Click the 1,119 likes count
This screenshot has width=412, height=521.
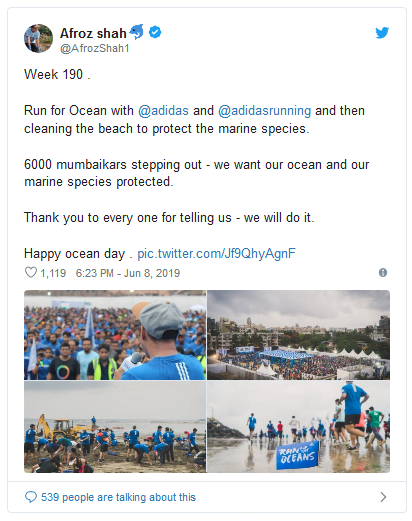point(53,273)
